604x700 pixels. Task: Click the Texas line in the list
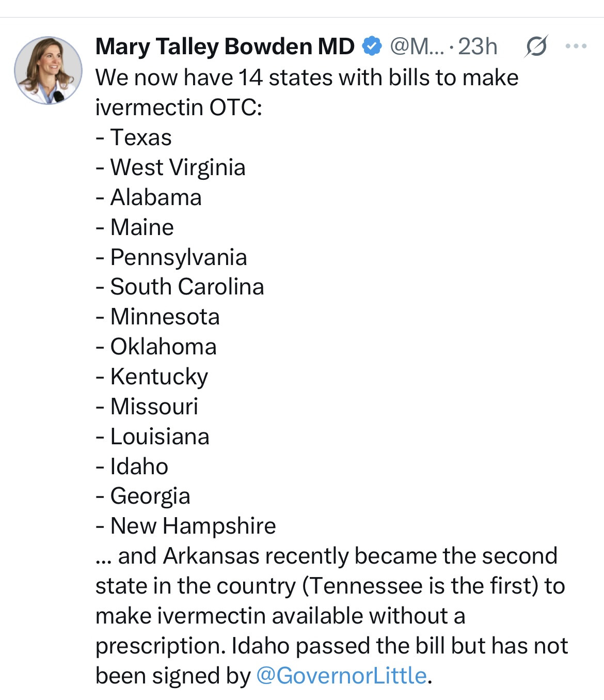pyautogui.click(x=140, y=137)
